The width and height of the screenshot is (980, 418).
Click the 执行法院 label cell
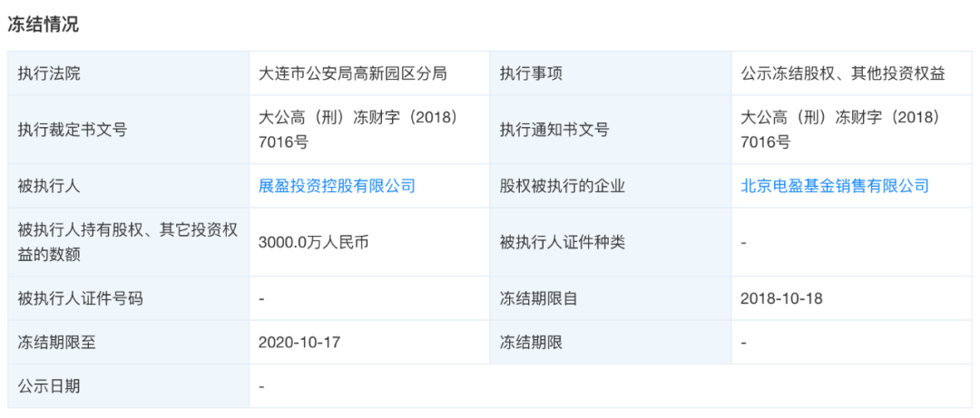[x=49, y=73]
